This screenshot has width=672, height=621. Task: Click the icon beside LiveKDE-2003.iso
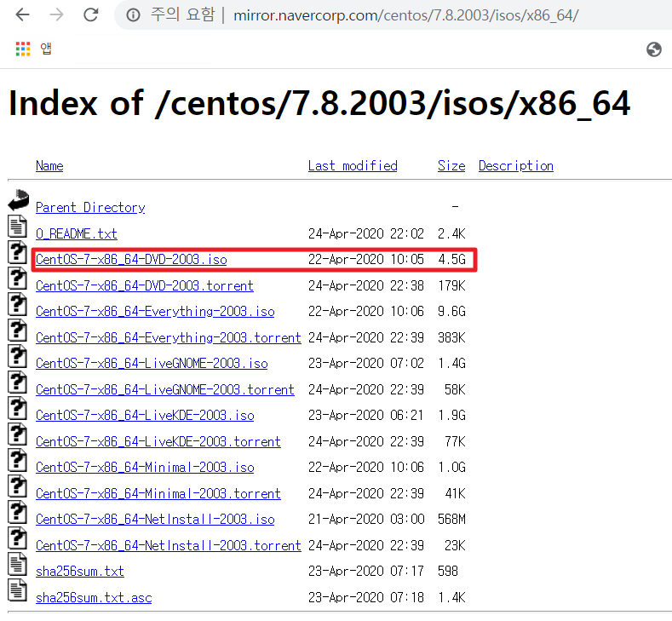pyautogui.click(x=18, y=407)
